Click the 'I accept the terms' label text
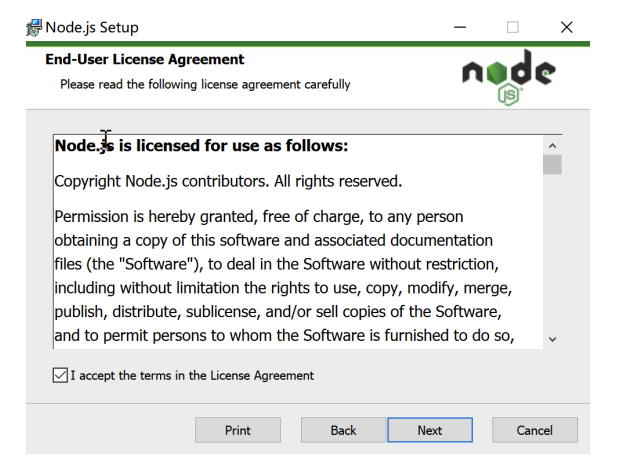Image resolution: width=634 pixels, height=470 pixels. pyautogui.click(x=192, y=375)
